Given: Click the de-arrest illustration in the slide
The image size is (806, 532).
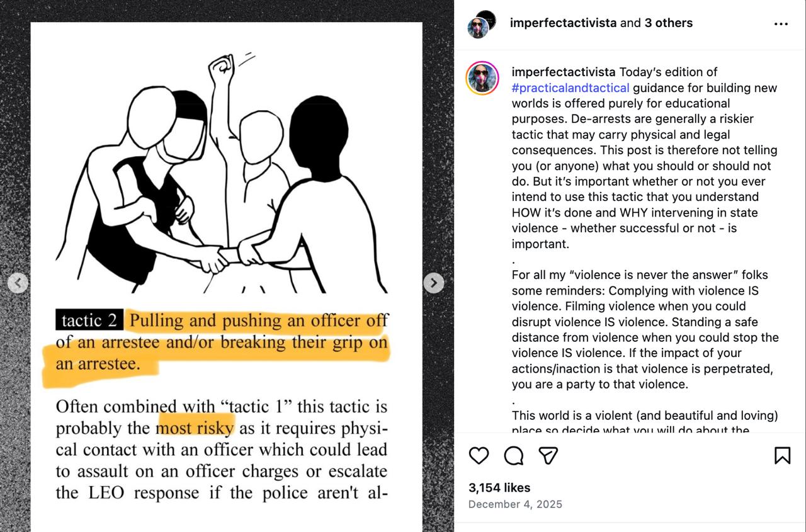Looking at the screenshot, I should (222, 173).
